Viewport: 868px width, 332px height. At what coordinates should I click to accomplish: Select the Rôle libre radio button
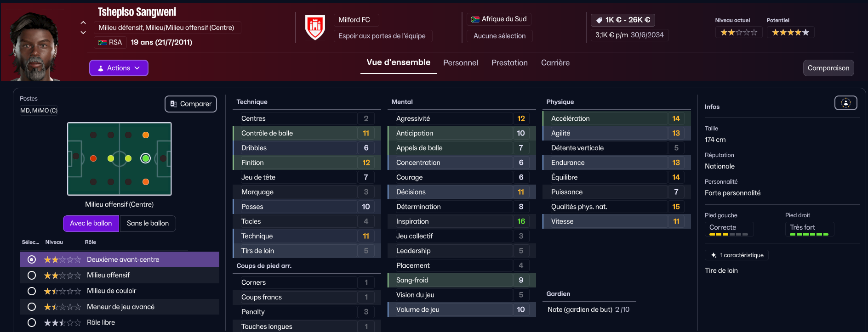point(32,323)
